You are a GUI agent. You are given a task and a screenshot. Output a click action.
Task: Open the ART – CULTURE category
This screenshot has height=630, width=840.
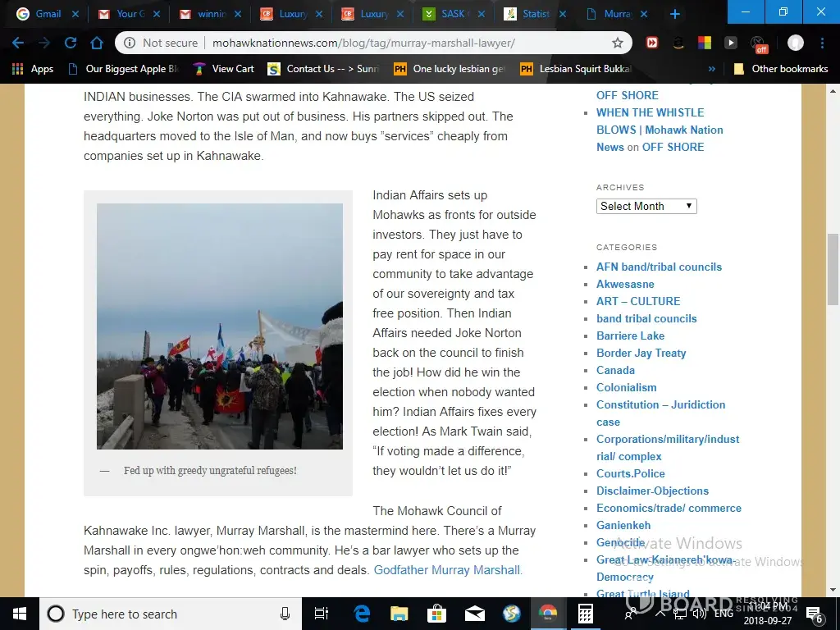tap(638, 301)
